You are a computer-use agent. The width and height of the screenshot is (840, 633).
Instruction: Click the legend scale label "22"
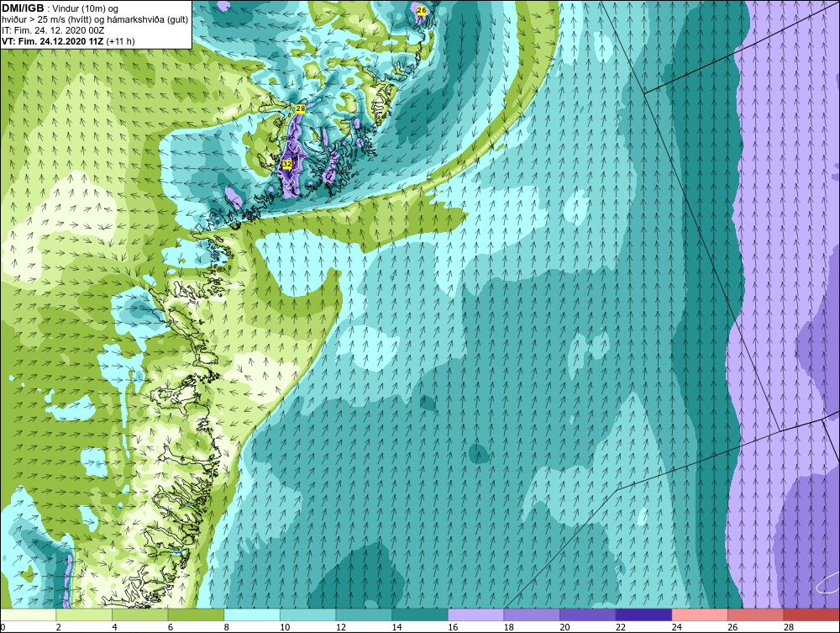pos(621,628)
